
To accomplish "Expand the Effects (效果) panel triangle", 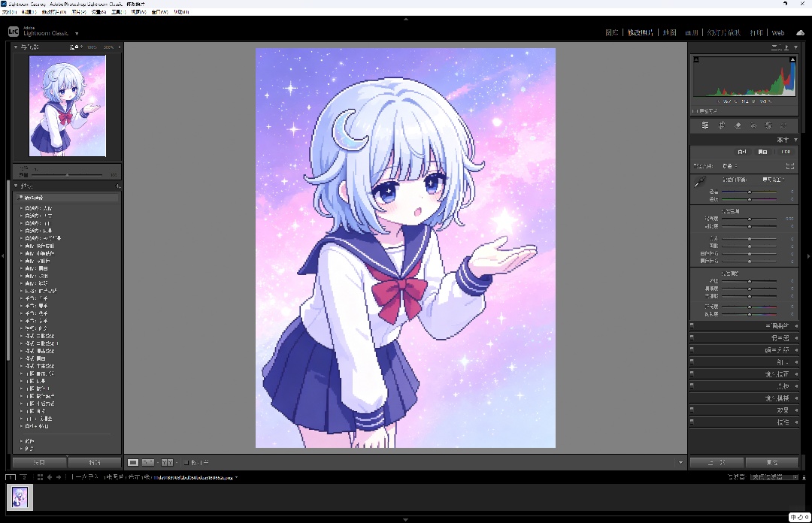I will tap(796, 410).
